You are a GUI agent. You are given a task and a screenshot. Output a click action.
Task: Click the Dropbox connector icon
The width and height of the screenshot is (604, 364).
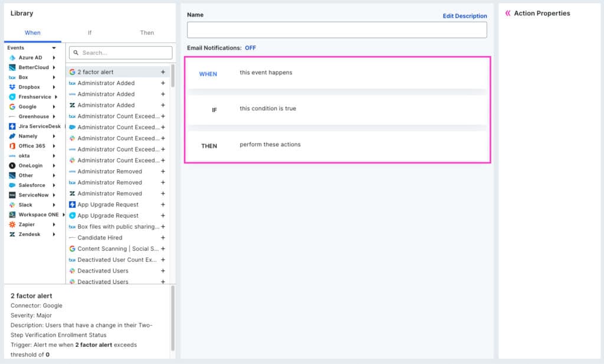coord(12,87)
